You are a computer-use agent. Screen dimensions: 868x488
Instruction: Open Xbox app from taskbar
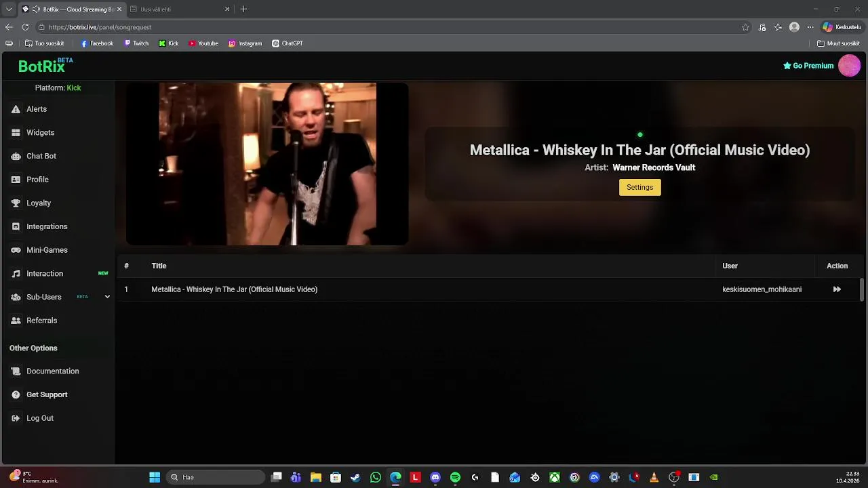pyautogui.click(x=555, y=477)
